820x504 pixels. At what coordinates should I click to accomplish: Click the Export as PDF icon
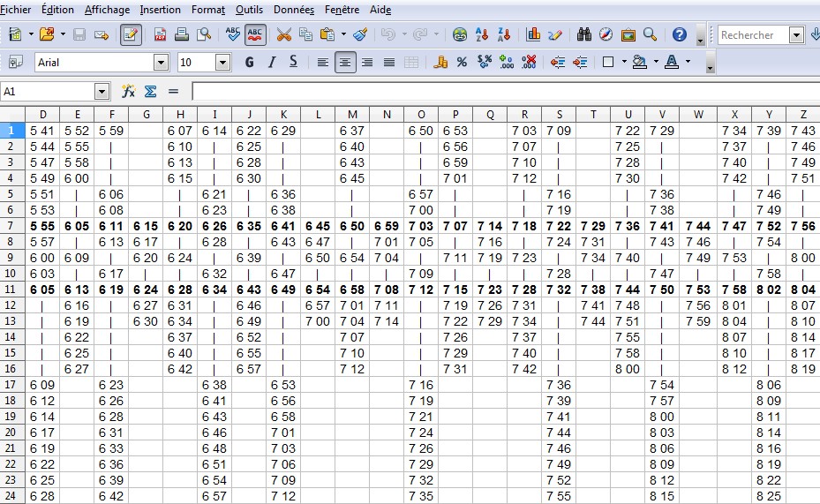[160, 35]
